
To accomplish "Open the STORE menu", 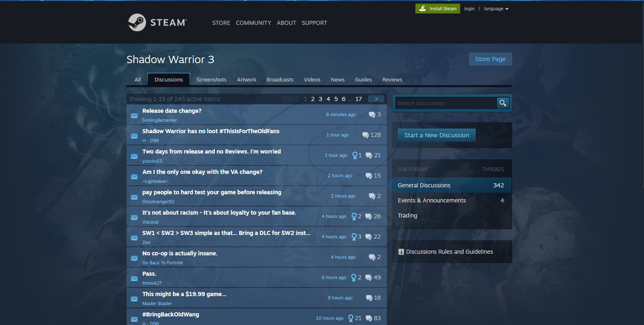I will [x=221, y=23].
